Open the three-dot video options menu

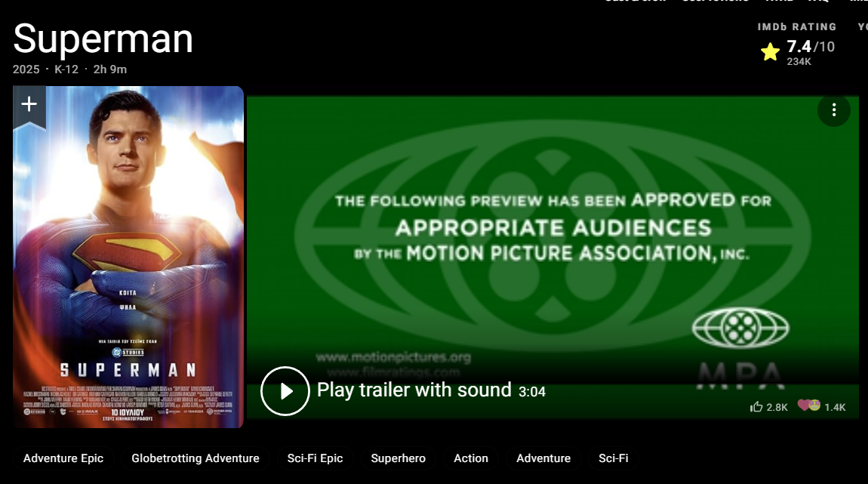click(x=834, y=110)
